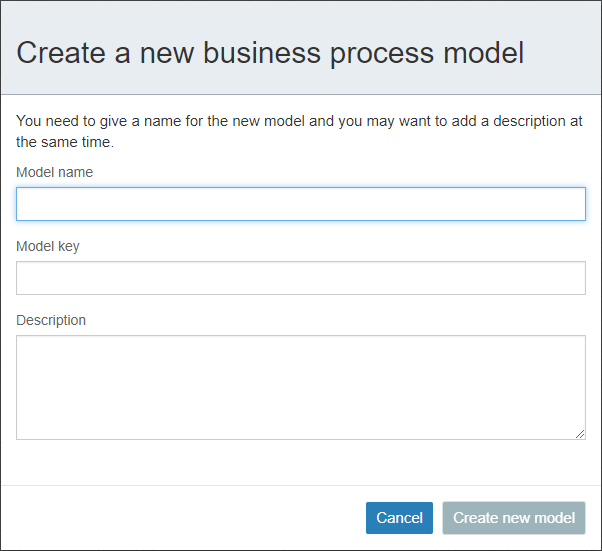Click the 'Description' label text

tap(51, 320)
